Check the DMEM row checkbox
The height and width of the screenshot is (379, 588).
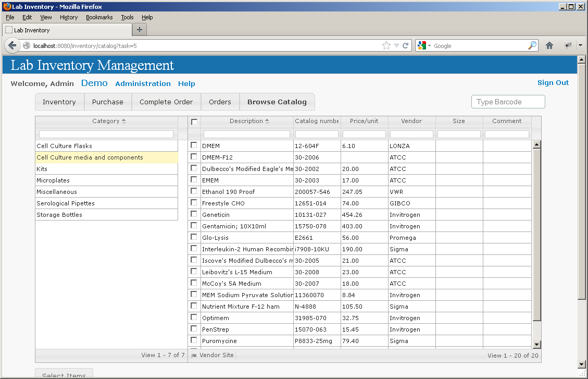(x=194, y=145)
